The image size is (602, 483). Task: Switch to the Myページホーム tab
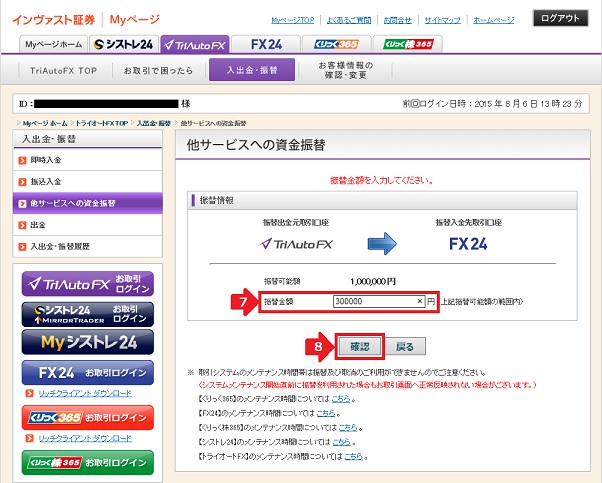(53, 44)
